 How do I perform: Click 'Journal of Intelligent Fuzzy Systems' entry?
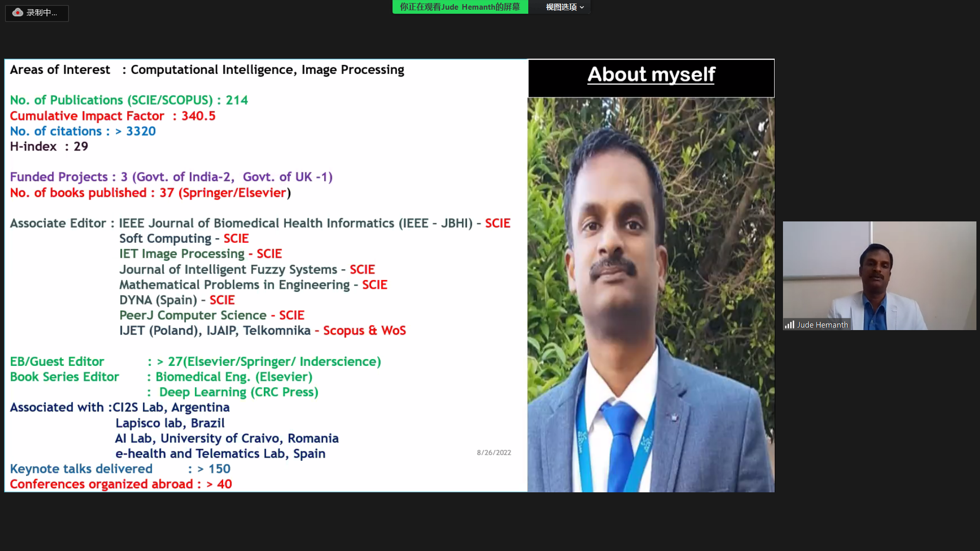[247, 269]
